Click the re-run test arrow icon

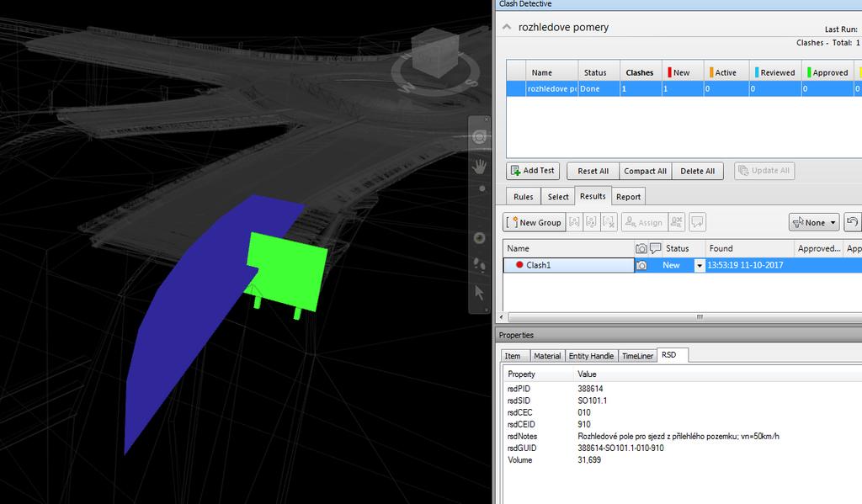(852, 222)
